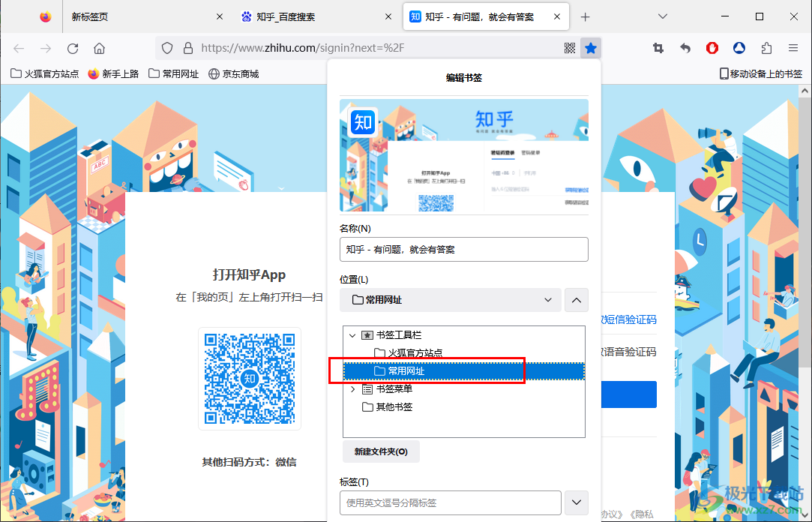List all tabs with the chevron

click(x=662, y=16)
